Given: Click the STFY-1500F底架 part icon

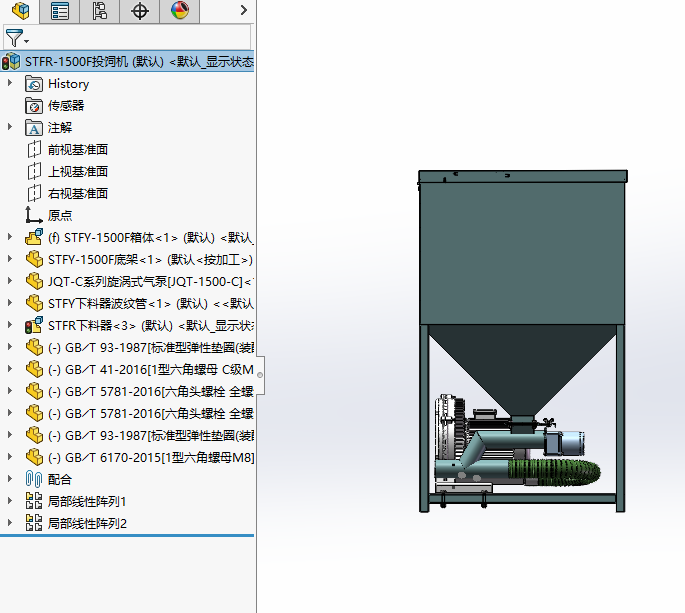Looking at the screenshot, I should click(34, 259).
